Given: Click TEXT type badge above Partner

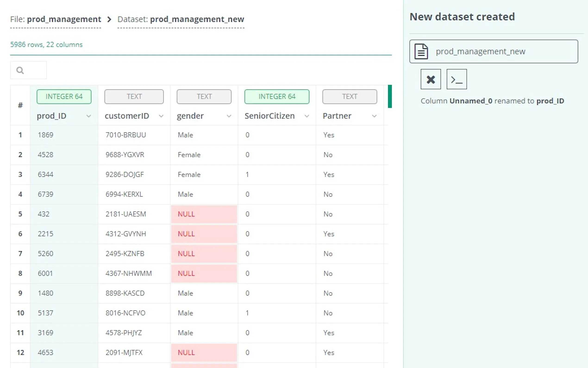Looking at the screenshot, I should click(350, 97).
